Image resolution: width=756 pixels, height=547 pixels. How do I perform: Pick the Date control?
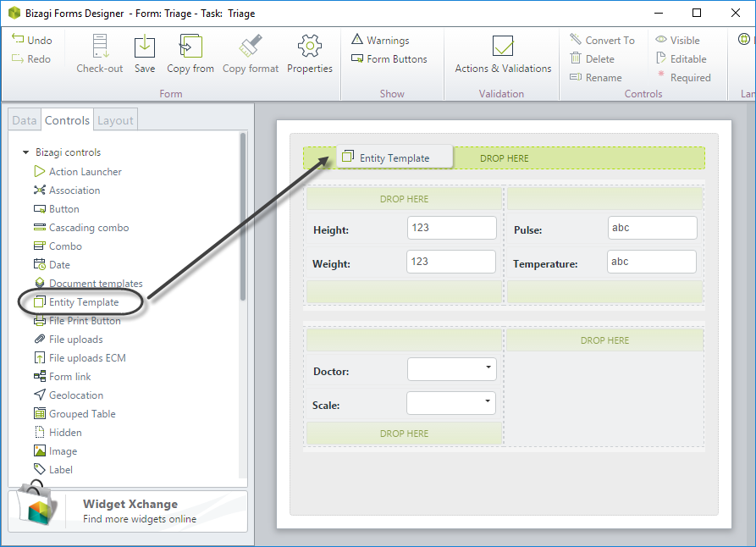(52, 265)
